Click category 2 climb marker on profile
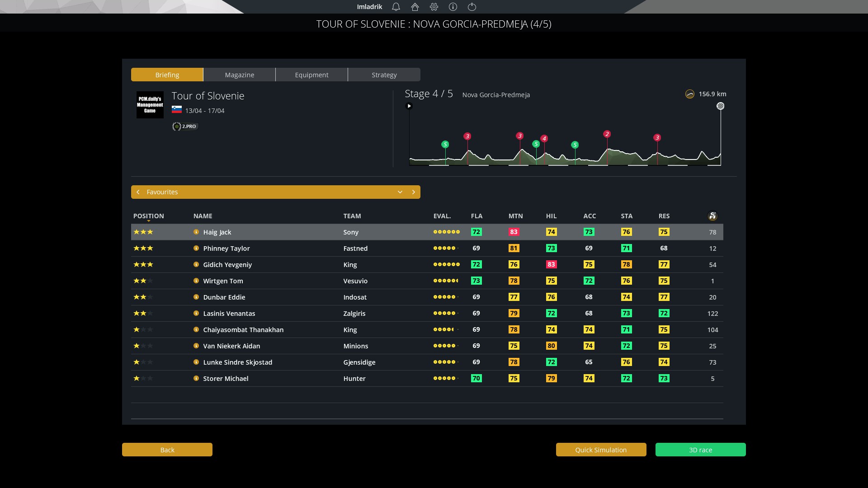 607,134
